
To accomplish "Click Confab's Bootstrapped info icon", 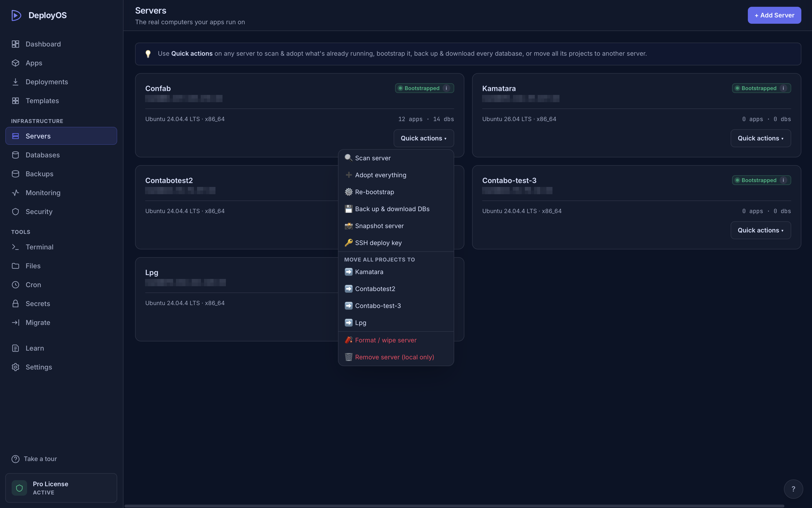I will tap(446, 88).
